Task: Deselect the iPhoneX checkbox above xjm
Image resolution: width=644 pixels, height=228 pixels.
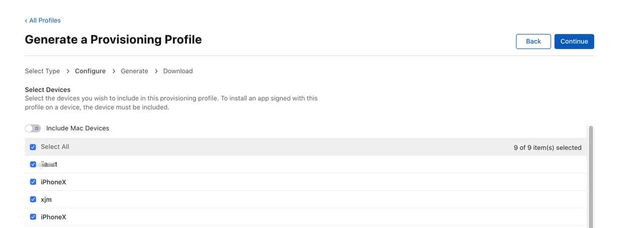Action: pyautogui.click(x=33, y=182)
